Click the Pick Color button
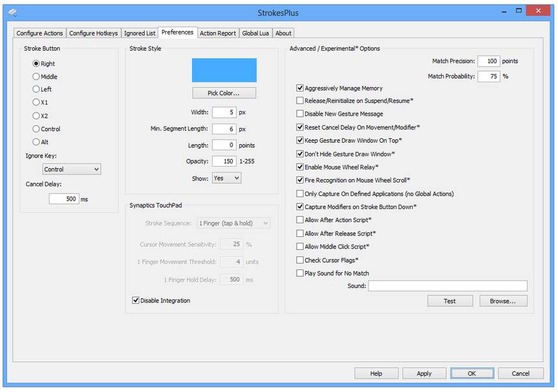 [224, 93]
